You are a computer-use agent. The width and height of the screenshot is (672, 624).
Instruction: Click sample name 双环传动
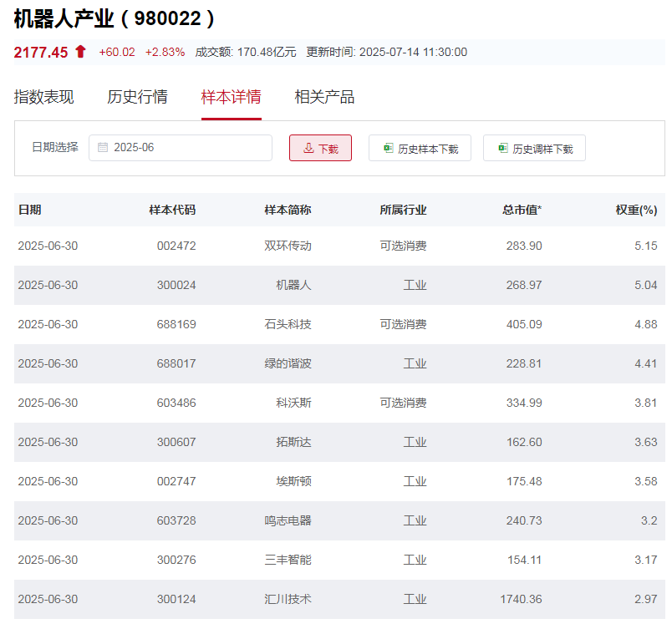pos(288,246)
